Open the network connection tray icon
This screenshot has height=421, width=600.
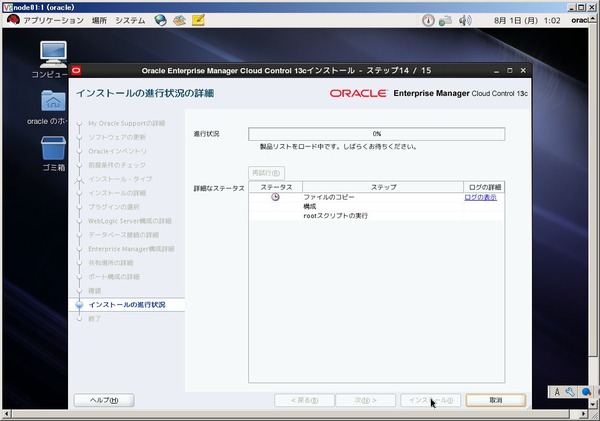click(445, 20)
